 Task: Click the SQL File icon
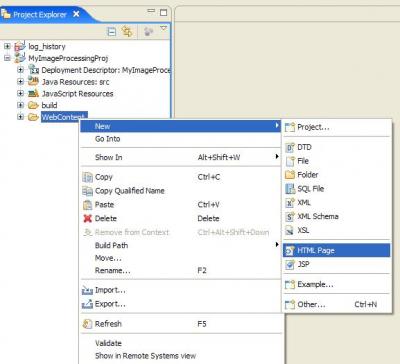tap(290, 189)
